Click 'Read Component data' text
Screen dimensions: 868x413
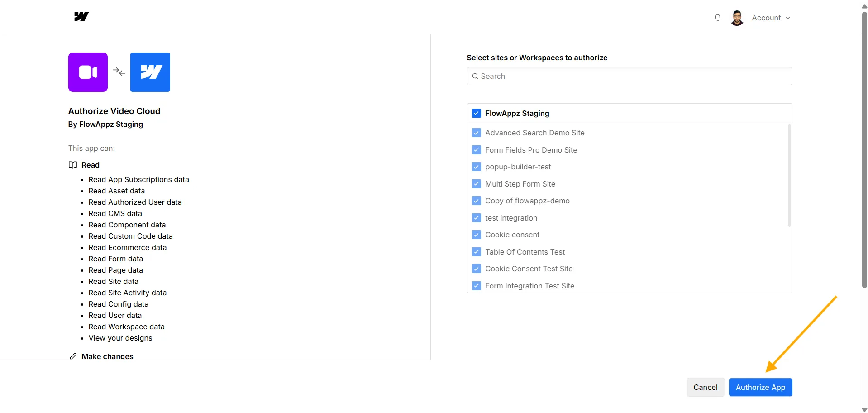point(127,225)
